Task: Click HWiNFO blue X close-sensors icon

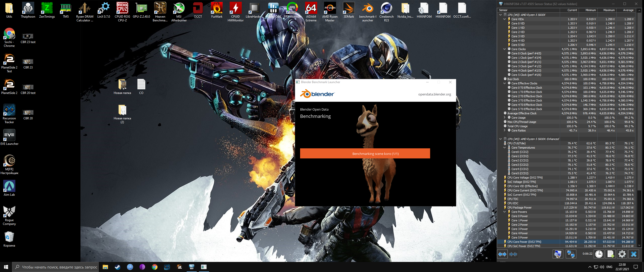Action: tap(633, 254)
